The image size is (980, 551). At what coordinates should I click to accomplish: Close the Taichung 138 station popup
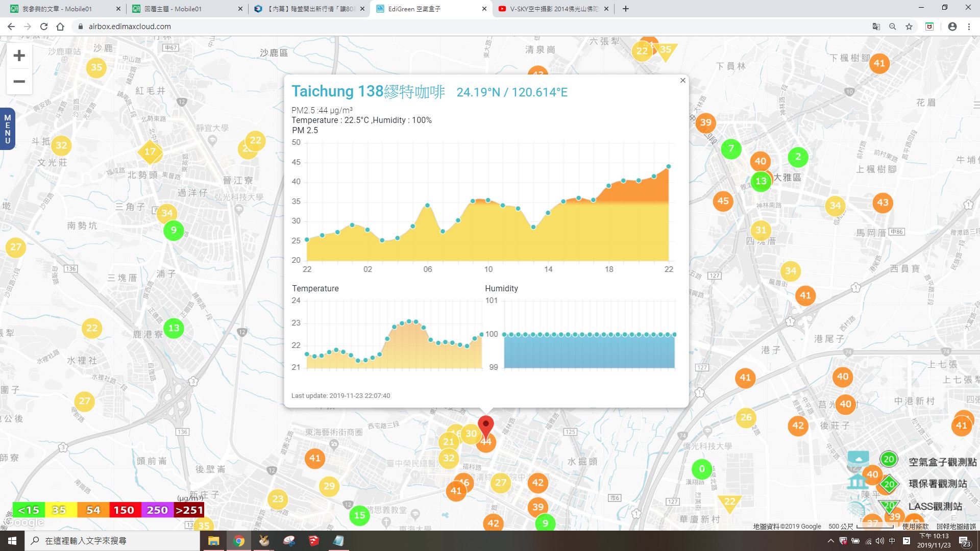click(682, 81)
